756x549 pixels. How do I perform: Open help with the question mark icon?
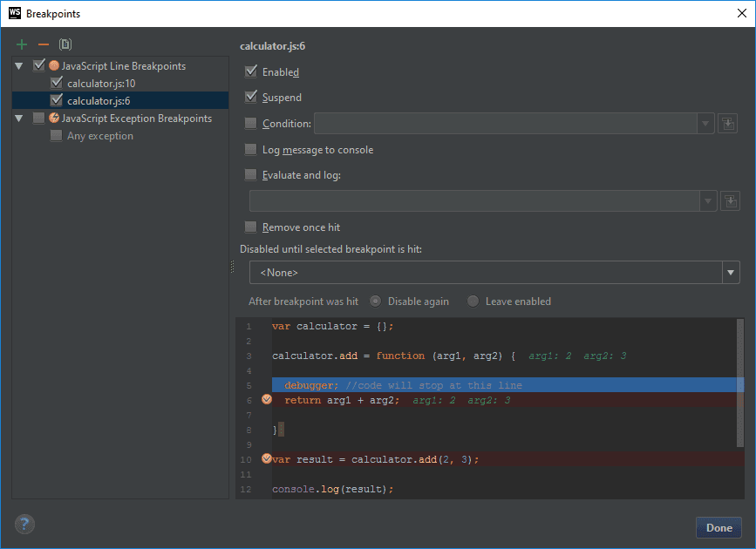pos(24,524)
